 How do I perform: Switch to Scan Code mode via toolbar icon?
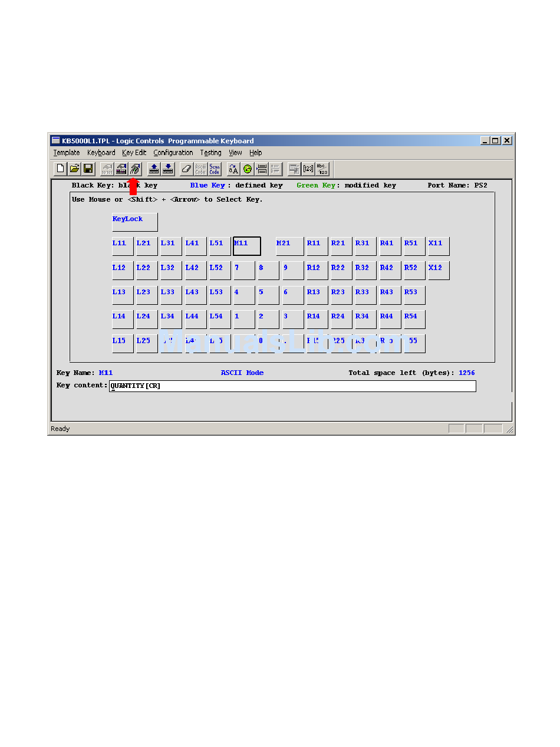point(215,169)
